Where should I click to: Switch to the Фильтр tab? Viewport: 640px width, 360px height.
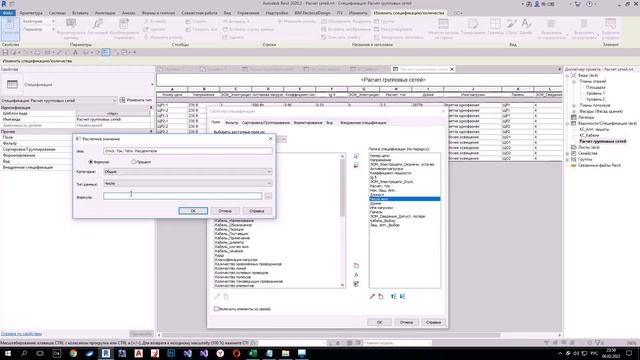pyautogui.click(x=231, y=122)
